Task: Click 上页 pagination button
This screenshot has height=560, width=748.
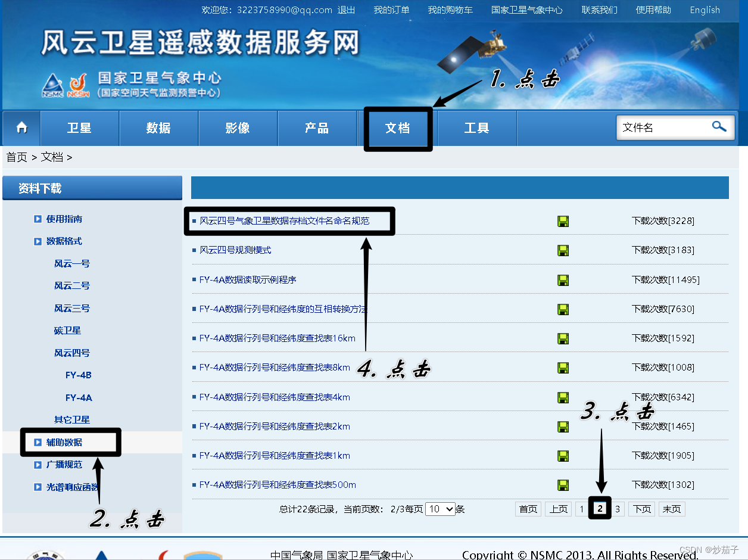Action: [558, 509]
